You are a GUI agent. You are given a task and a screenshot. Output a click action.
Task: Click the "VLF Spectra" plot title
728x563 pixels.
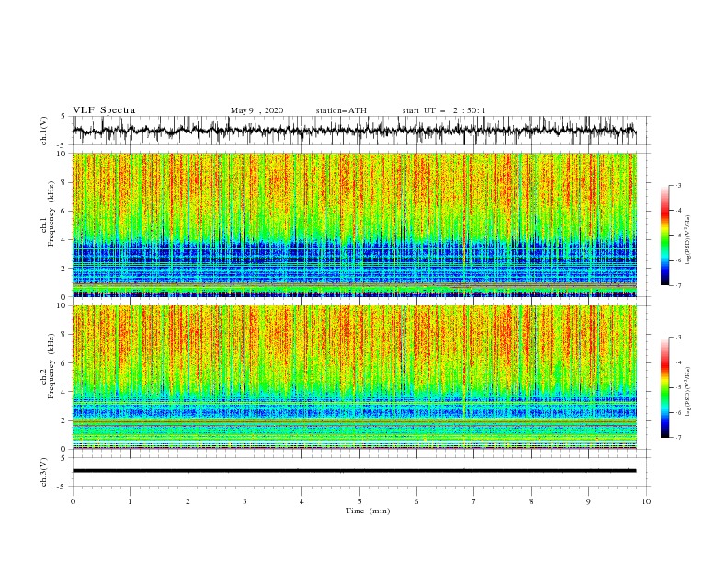click(104, 110)
